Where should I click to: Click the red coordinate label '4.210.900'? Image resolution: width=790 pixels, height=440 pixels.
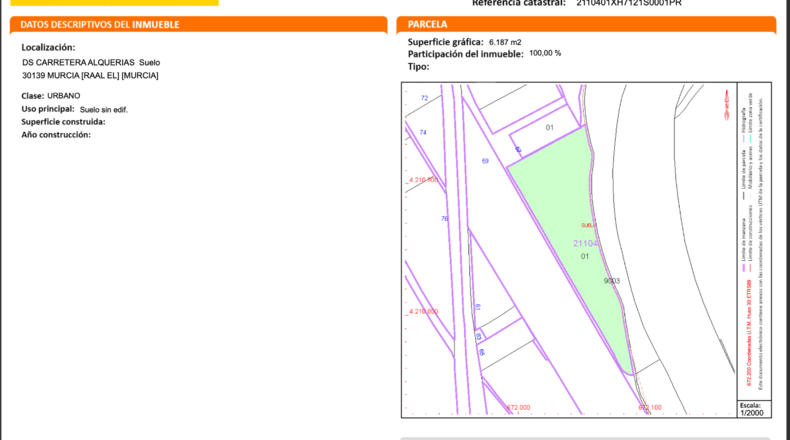tap(423, 180)
